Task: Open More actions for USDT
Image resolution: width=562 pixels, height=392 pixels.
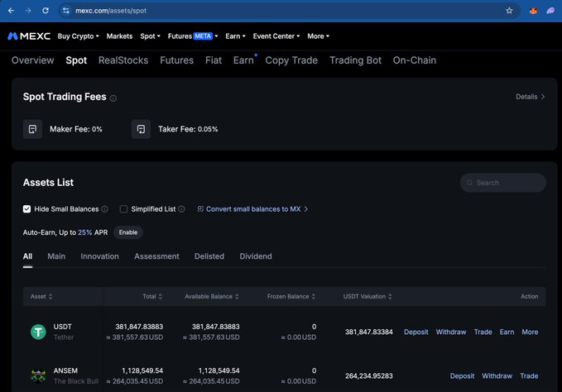Action: [x=530, y=332]
